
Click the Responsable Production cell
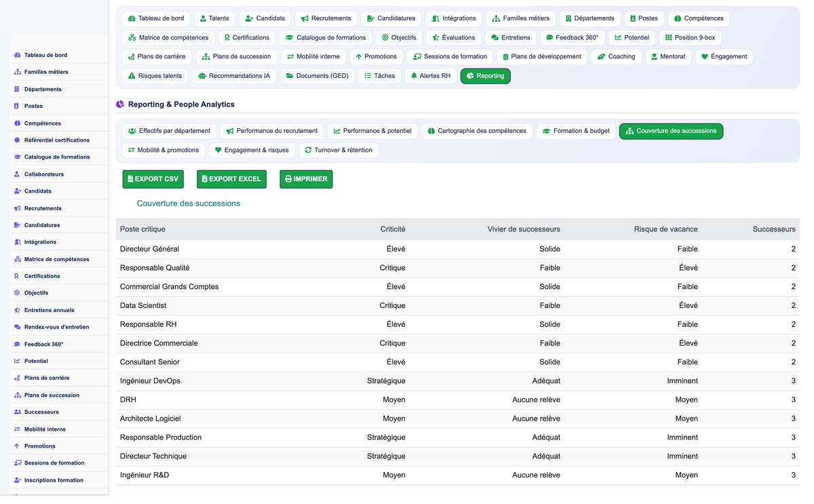pyautogui.click(x=161, y=438)
